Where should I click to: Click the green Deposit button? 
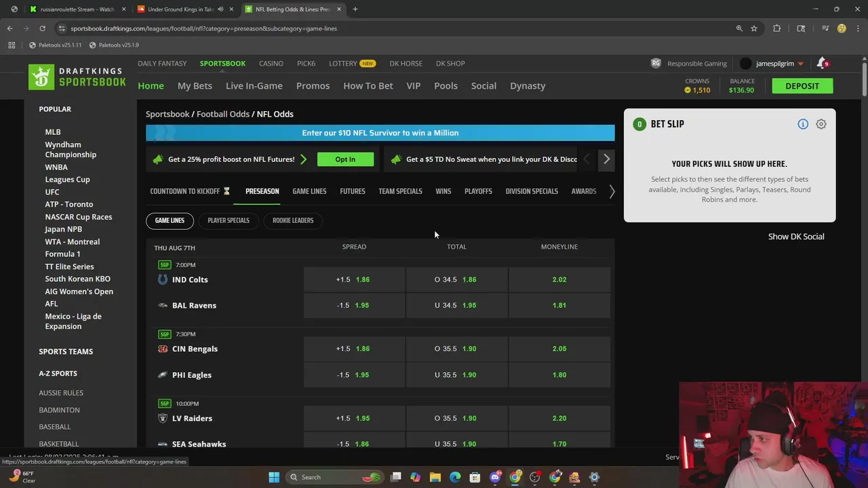click(x=802, y=86)
